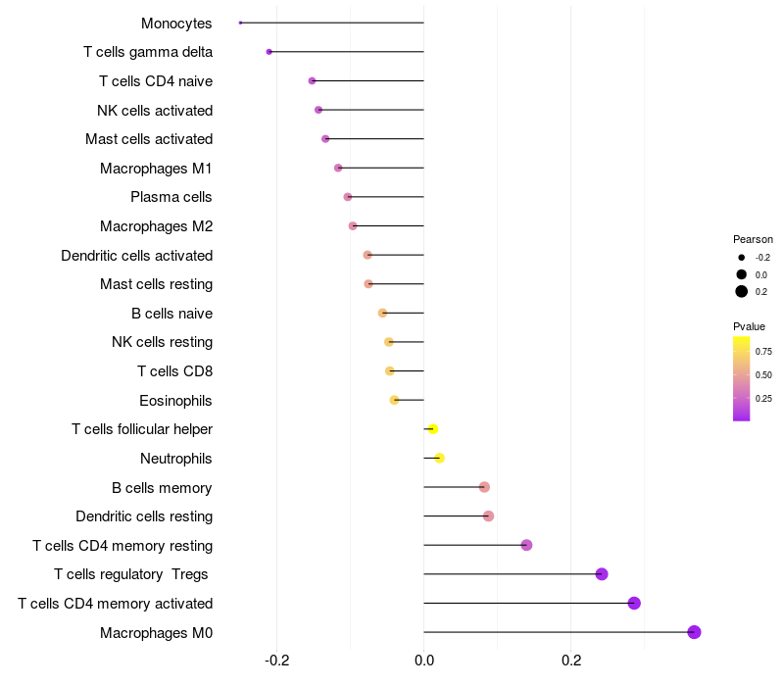Viewport: 784px width, 686px height.
Task: Click the Plasma cells row label
Action: point(171,197)
